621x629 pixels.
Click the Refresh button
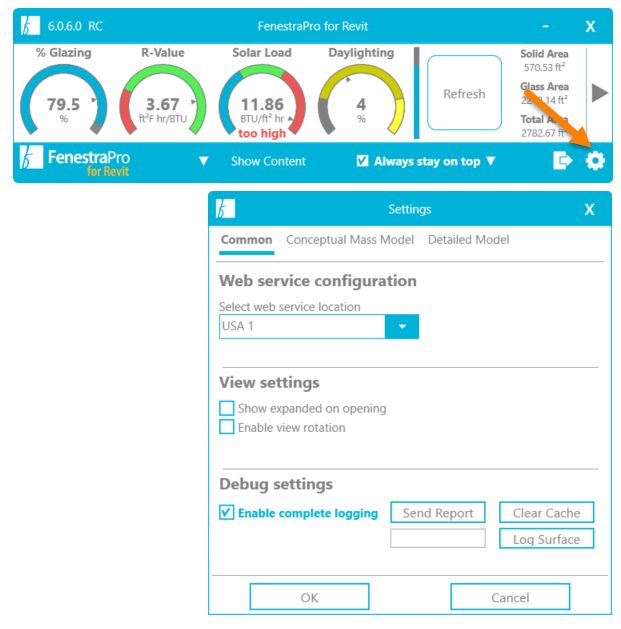(x=465, y=93)
